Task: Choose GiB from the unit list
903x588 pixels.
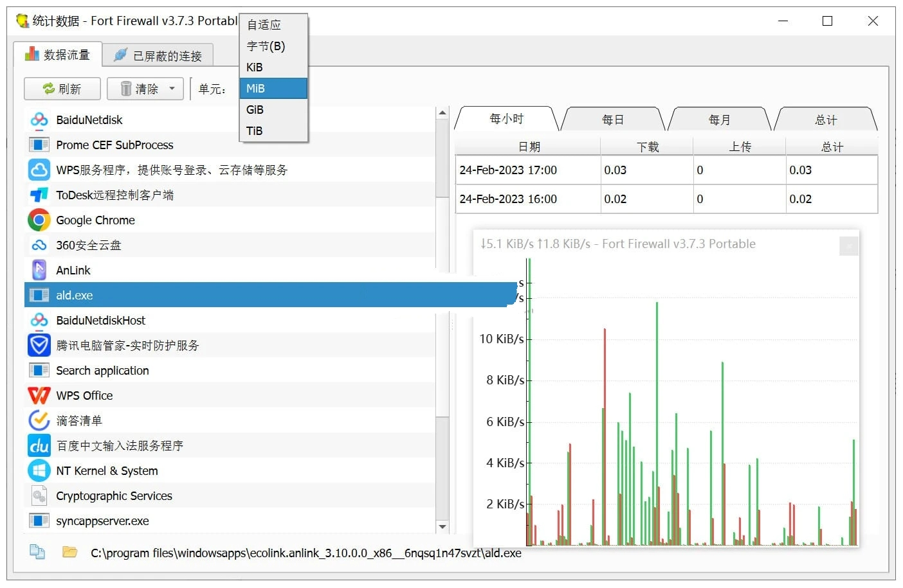Action: click(273, 110)
